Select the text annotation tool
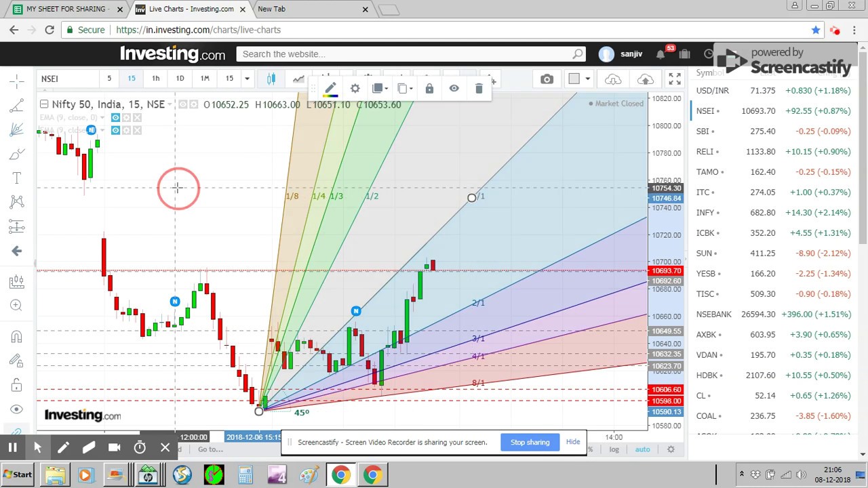 [x=17, y=178]
